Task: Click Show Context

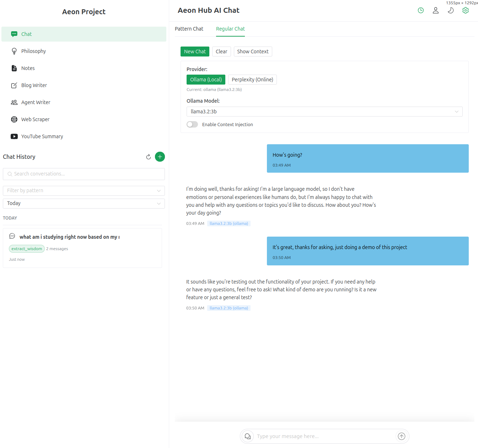Action: click(253, 51)
